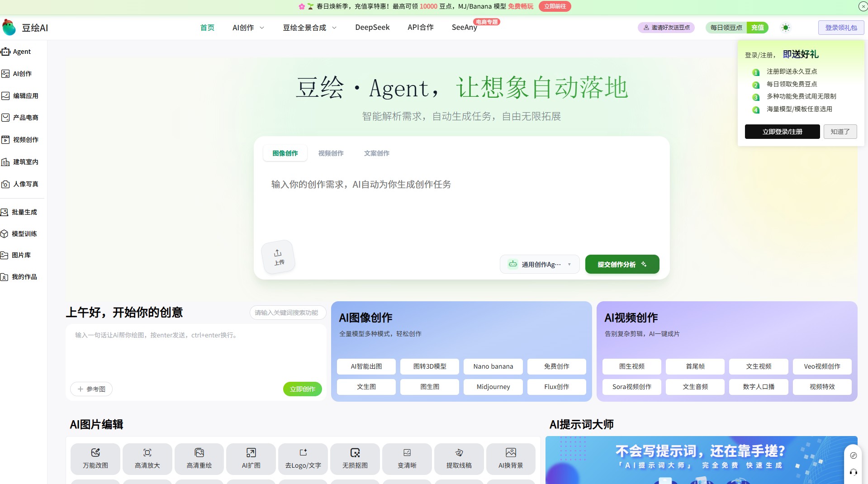This screenshot has width=868, height=484.
Task: Click the 上传 upload icon in creation box
Action: click(278, 256)
